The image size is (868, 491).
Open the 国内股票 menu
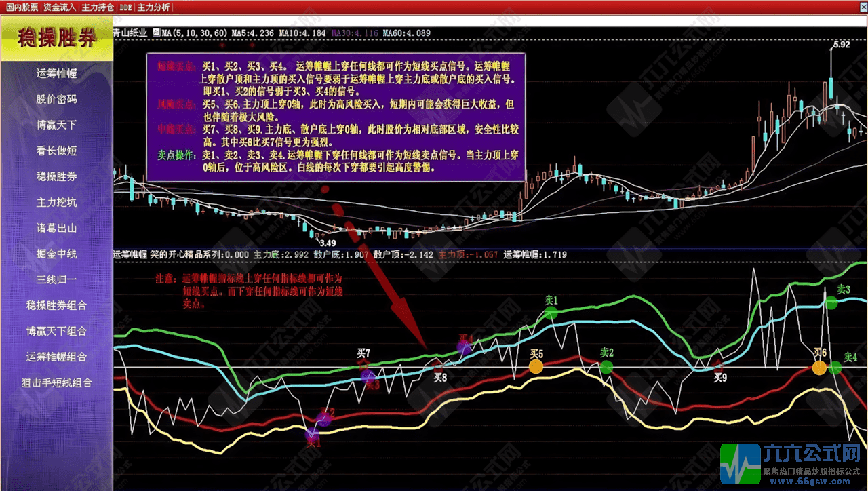pyautogui.click(x=21, y=7)
